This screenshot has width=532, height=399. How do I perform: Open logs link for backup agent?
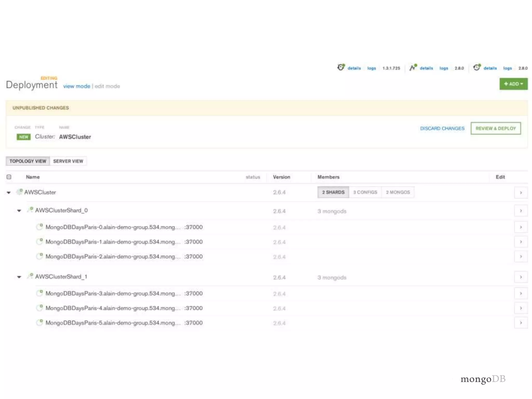tap(507, 68)
